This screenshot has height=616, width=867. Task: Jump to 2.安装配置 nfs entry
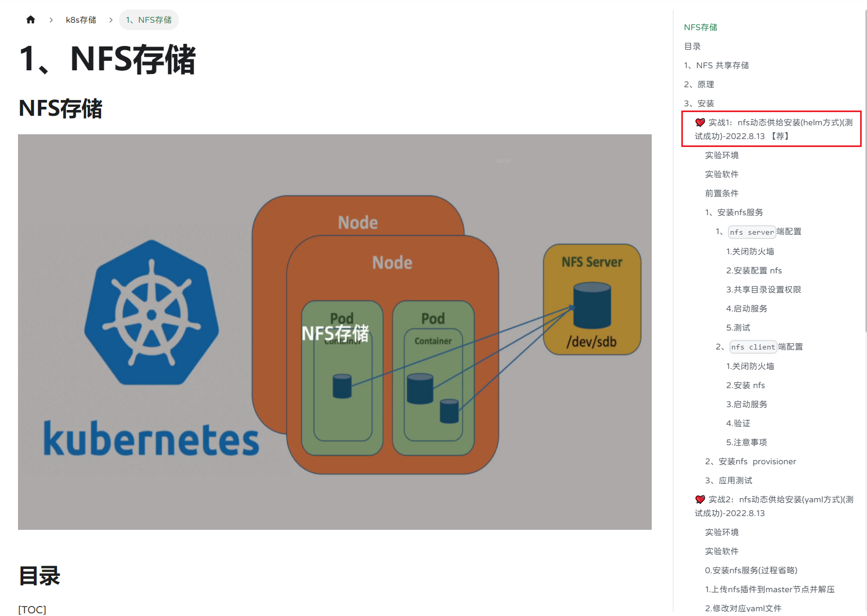point(754,271)
